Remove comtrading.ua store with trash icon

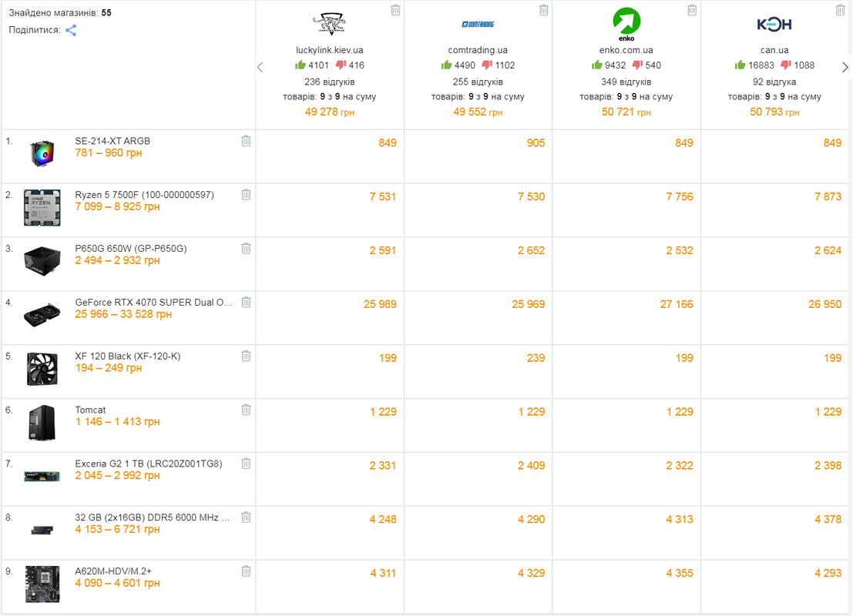pos(543,10)
